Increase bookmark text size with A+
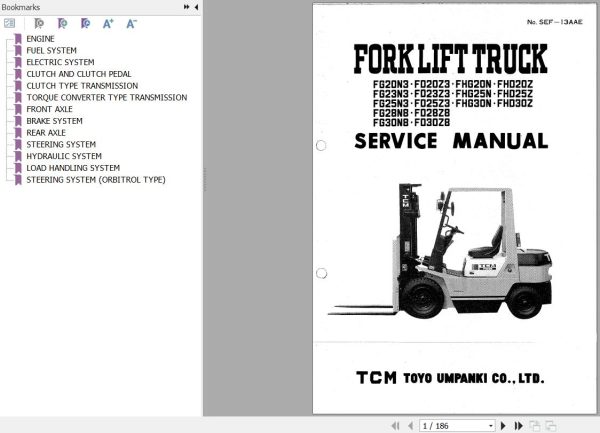The width and height of the screenshot is (600, 433). coord(108,24)
